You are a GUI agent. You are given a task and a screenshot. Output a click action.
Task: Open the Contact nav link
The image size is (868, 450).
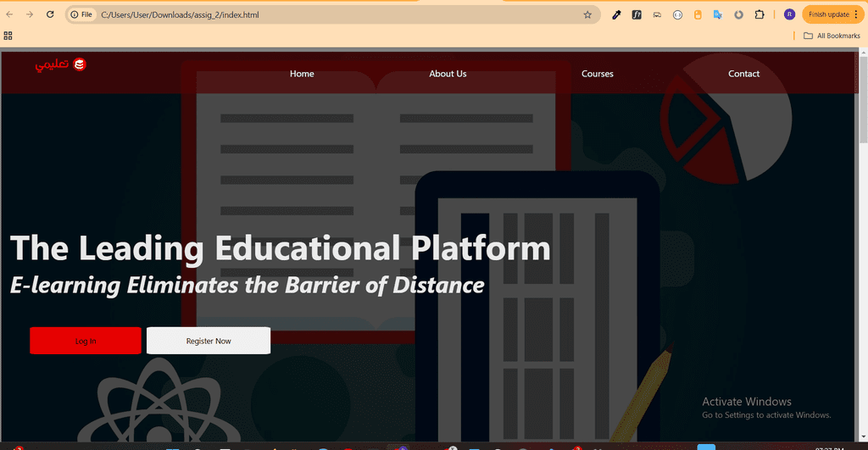click(743, 74)
